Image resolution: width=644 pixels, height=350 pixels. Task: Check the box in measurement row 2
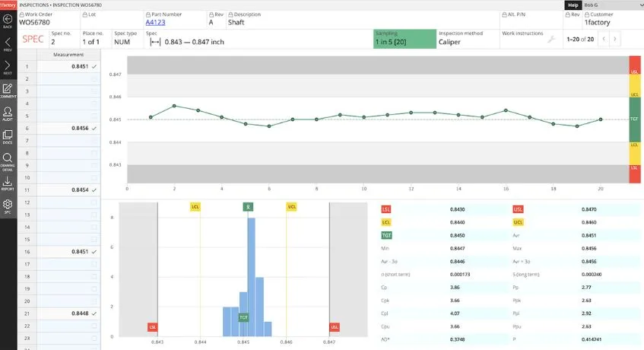pos(94,79)
